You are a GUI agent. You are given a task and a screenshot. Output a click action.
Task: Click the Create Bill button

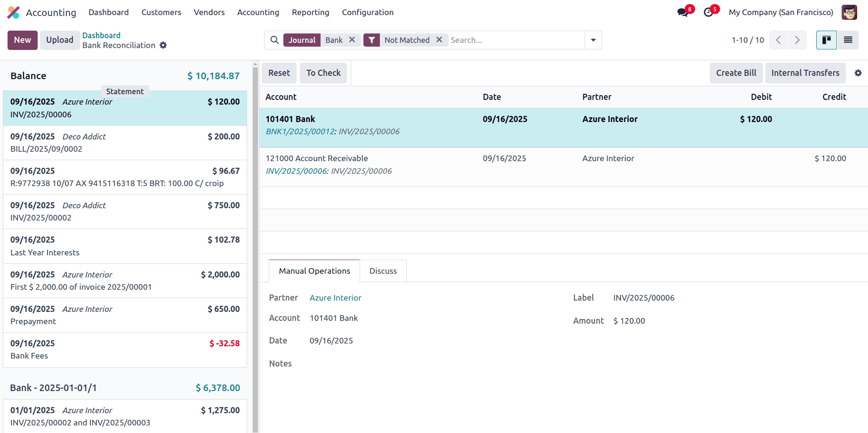tap(736, 73)
